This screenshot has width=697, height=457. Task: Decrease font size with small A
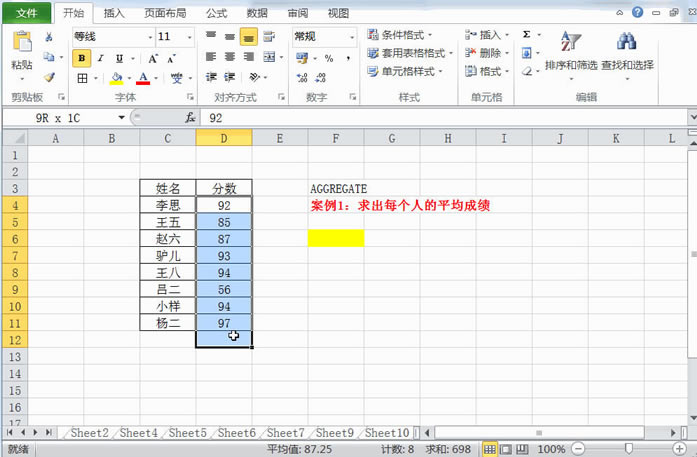click(x=172, y=58)
